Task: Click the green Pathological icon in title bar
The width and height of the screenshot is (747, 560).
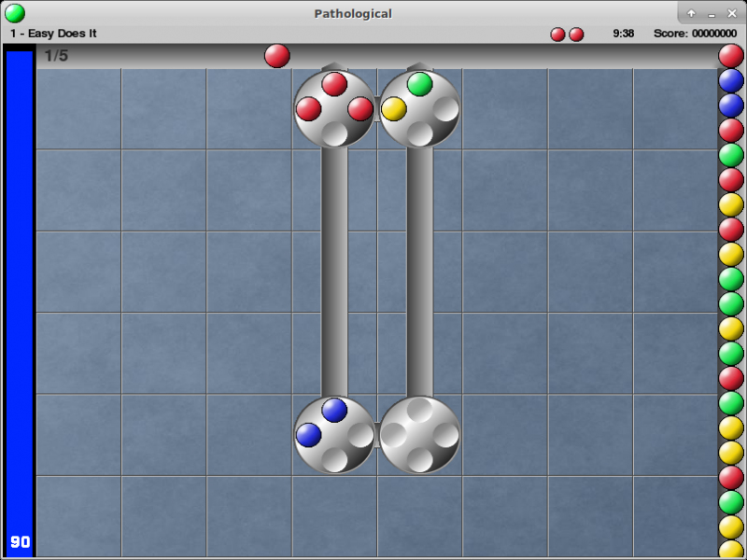Action: point(15,13)
